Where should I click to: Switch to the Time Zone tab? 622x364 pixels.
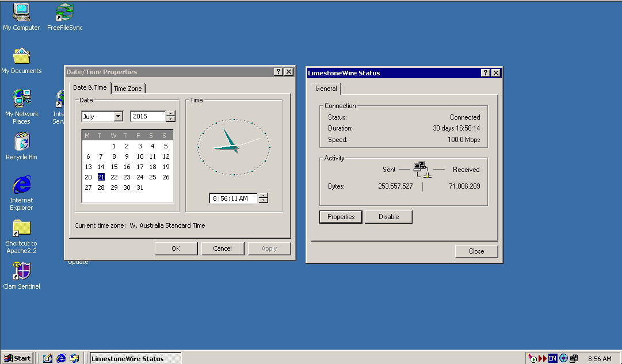(128, 89)
